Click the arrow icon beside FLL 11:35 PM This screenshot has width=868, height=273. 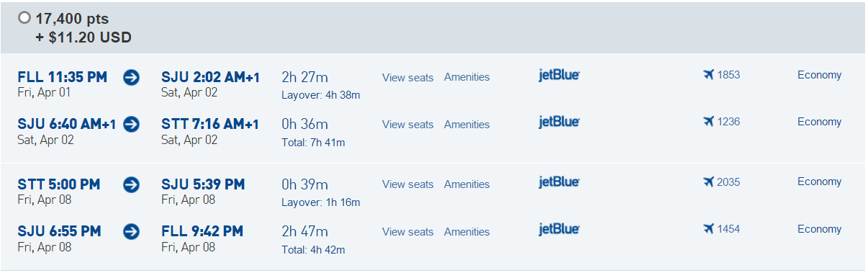point(131,77)
